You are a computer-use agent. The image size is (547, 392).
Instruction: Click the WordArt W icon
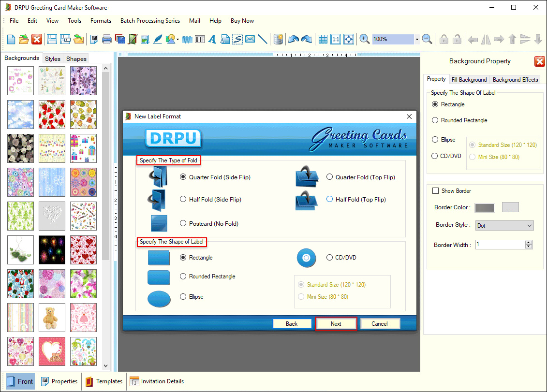(x=187, y=40)
